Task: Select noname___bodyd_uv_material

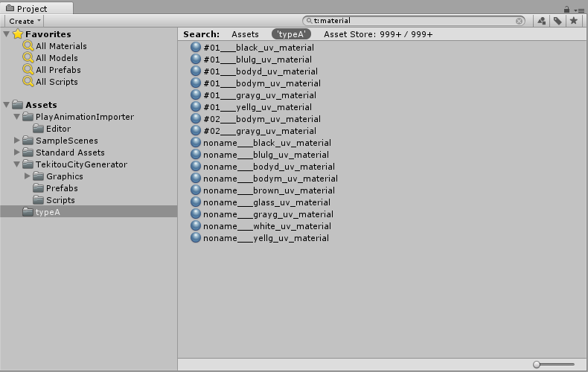Action: [x=269, y=167]
